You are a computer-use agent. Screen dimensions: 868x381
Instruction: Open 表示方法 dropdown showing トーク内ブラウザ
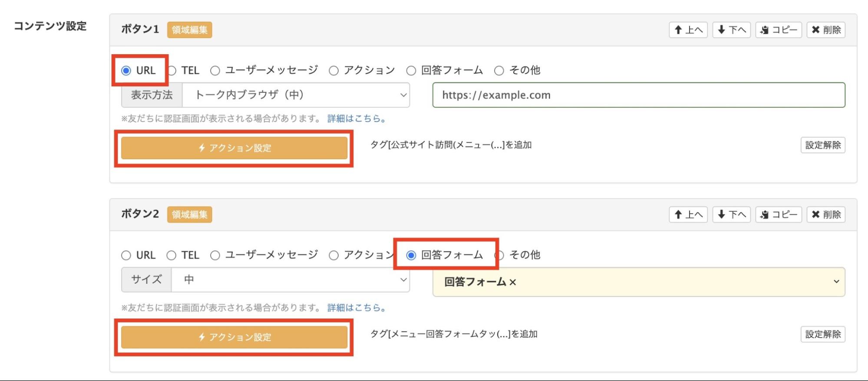[296, 95]
